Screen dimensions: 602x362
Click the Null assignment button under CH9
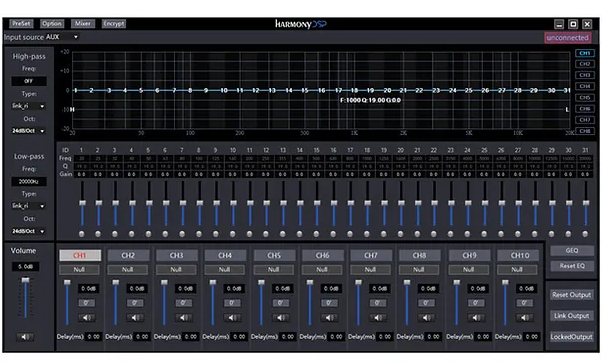pyautogui.click(x=468, y=269)
